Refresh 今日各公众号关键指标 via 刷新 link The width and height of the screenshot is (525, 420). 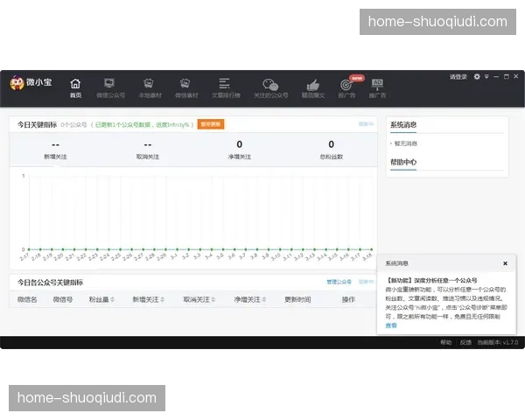click(x=366, y=282)
